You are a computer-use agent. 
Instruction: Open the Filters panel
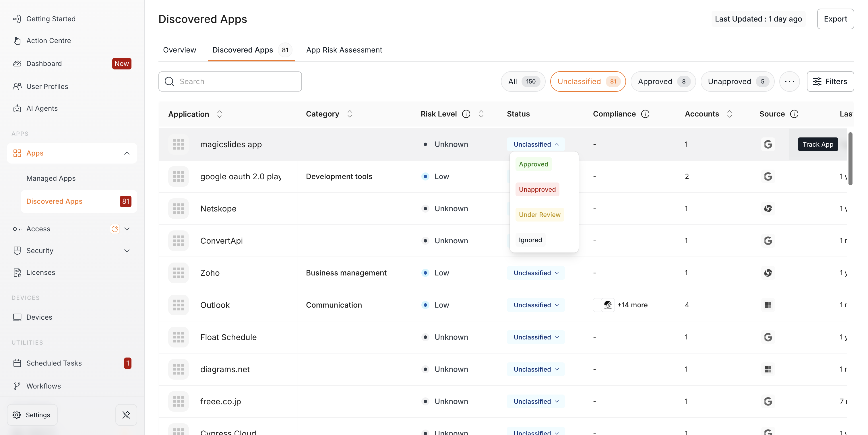[830, 81]
